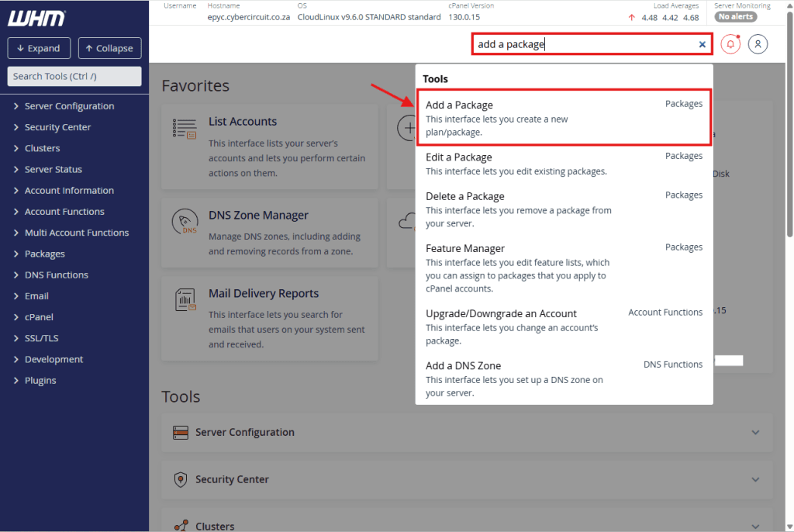Select Edit a Package search result

click(x=459, y=157)
